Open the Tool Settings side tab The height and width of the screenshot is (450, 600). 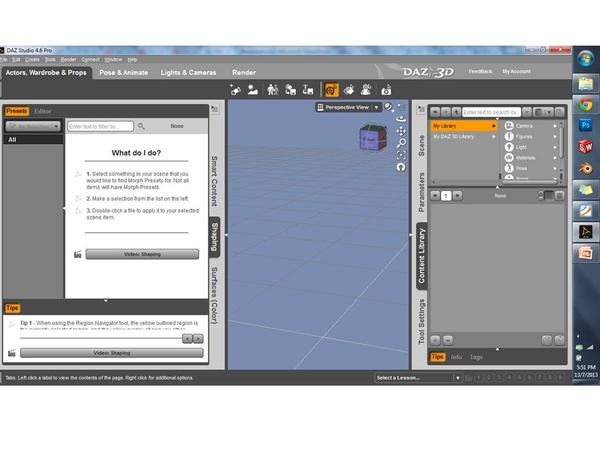pyautogui.click(x=421, y=321)
